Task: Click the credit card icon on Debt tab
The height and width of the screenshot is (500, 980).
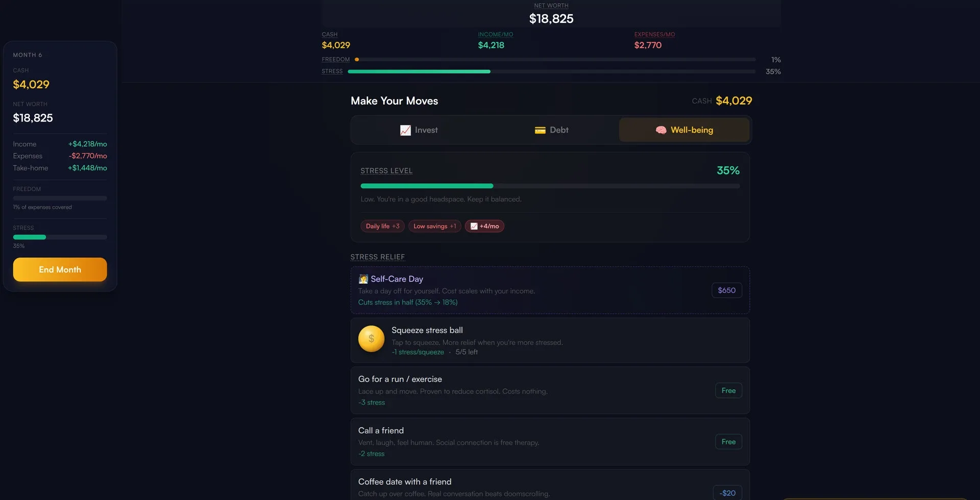Action: (x=540, y=130)
